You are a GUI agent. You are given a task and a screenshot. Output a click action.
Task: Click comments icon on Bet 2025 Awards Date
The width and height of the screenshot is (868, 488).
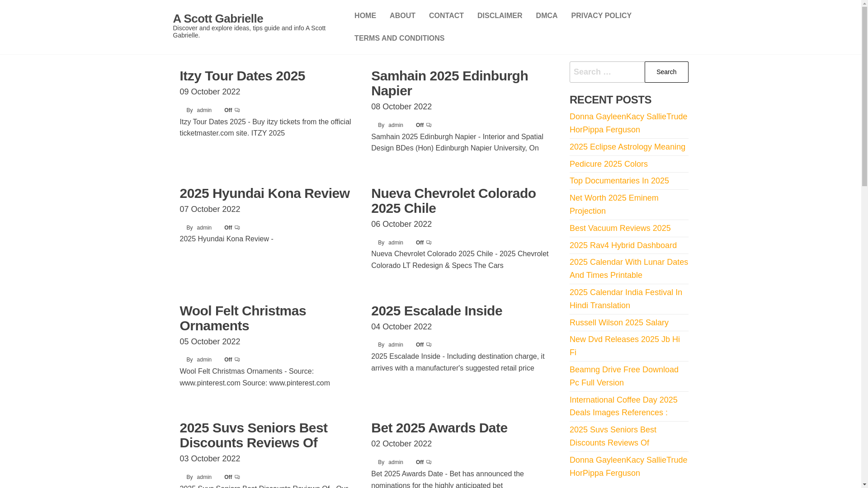(429, 462)
